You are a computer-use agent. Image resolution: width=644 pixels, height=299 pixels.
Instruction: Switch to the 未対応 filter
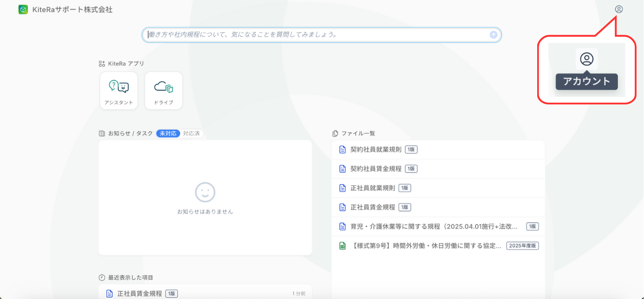click(167, 134)
